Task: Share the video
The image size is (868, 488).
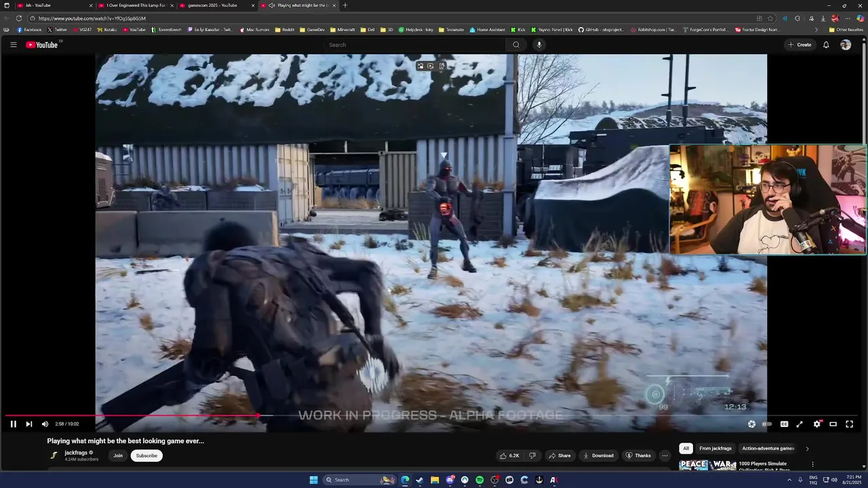Action: coord(559,455)
